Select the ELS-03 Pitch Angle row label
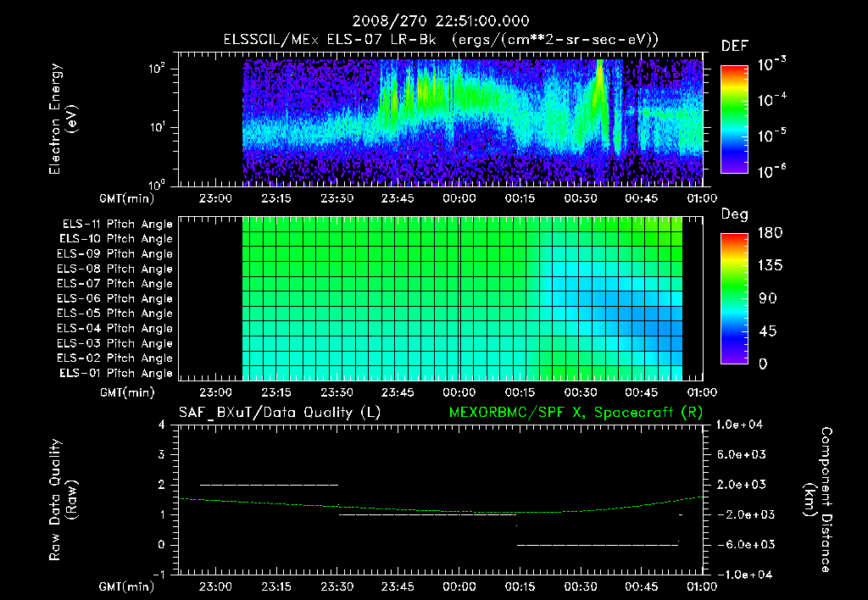 [114, 344]
